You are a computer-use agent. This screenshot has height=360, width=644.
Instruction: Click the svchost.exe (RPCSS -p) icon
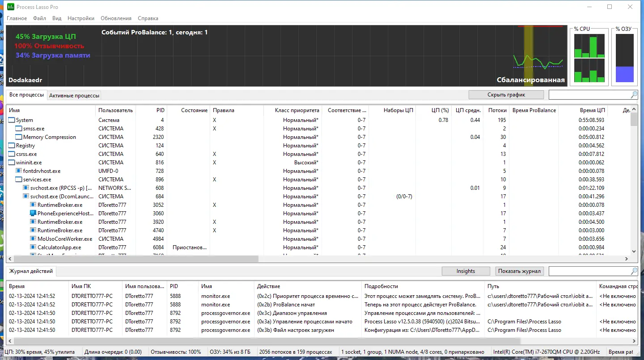pyautogui.click(x=26, y=188)
